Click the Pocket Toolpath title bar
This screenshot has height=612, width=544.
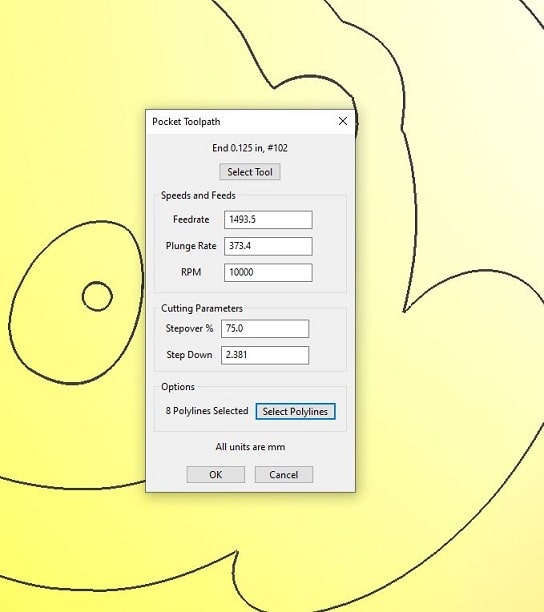(x=242, y=122)
